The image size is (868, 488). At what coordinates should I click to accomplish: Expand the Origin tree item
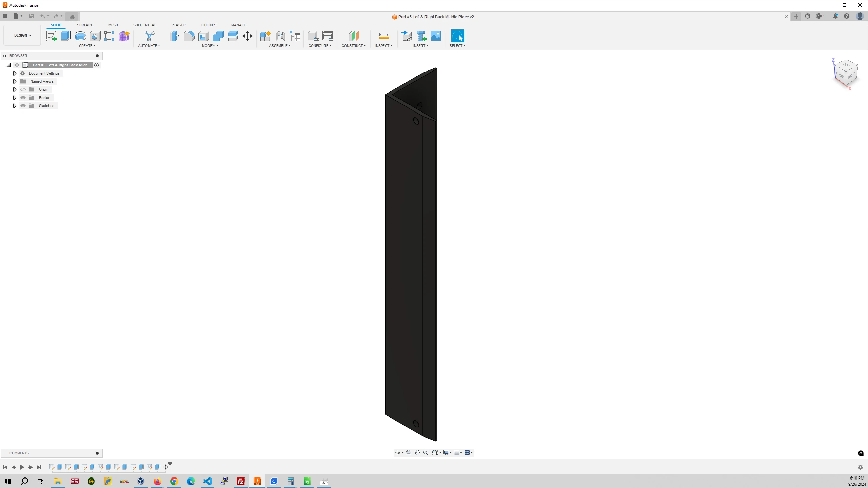coord(14,89)
